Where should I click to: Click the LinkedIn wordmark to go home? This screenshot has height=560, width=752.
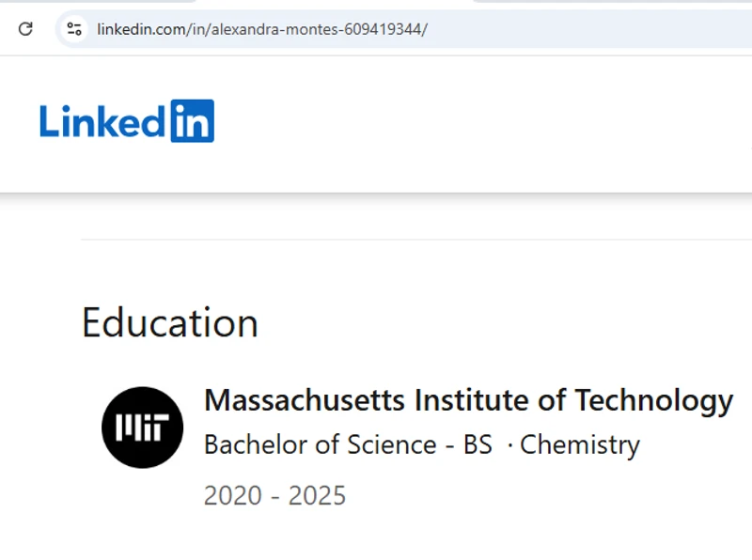click(x=127, y=119)
